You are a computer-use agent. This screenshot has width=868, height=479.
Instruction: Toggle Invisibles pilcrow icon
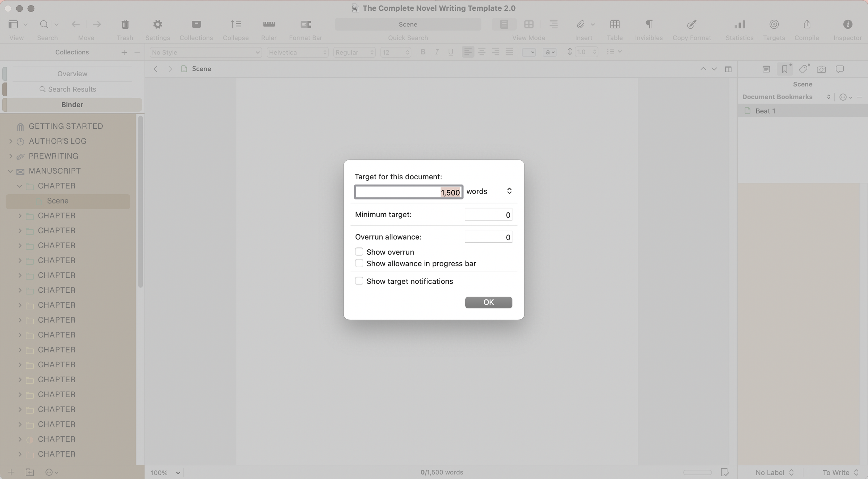[649, 24]
